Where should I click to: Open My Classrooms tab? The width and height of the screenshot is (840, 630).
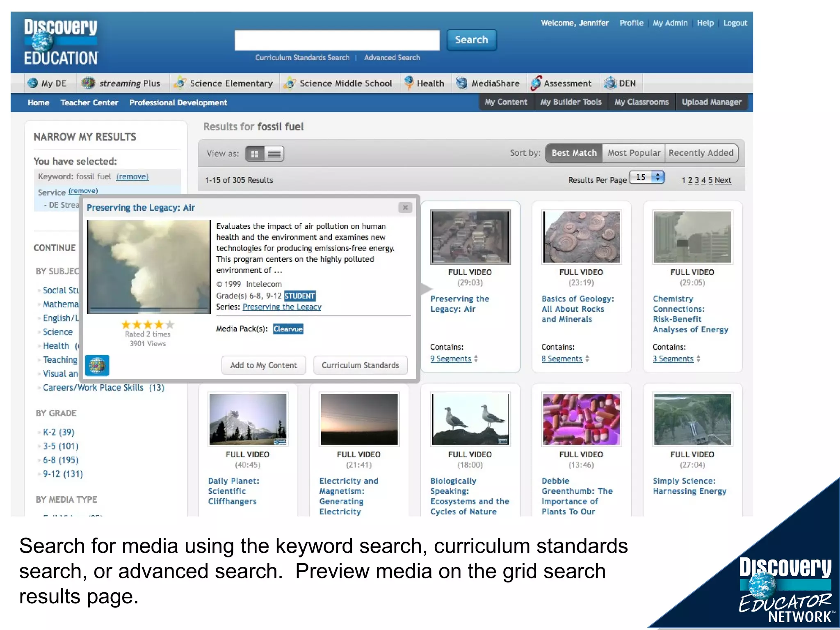coord(641,102)
